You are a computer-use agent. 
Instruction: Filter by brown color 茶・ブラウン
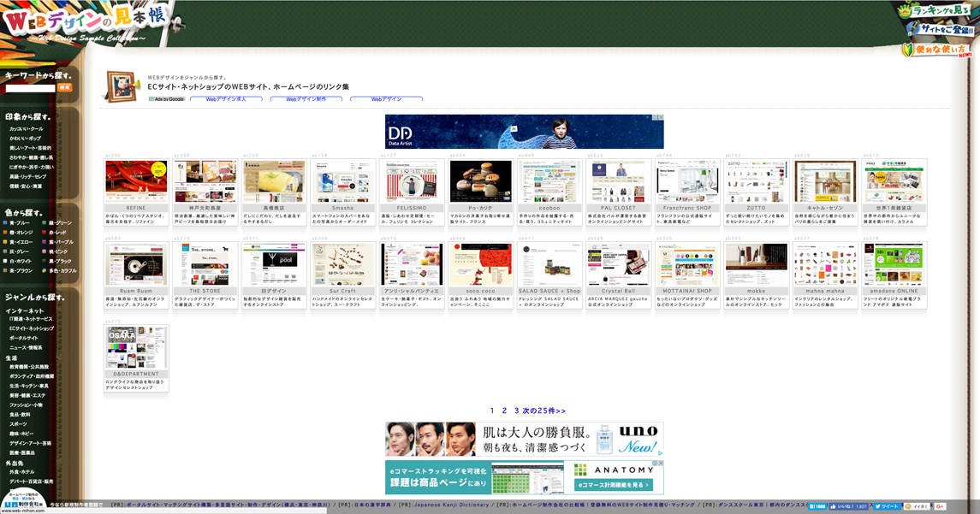18,270
